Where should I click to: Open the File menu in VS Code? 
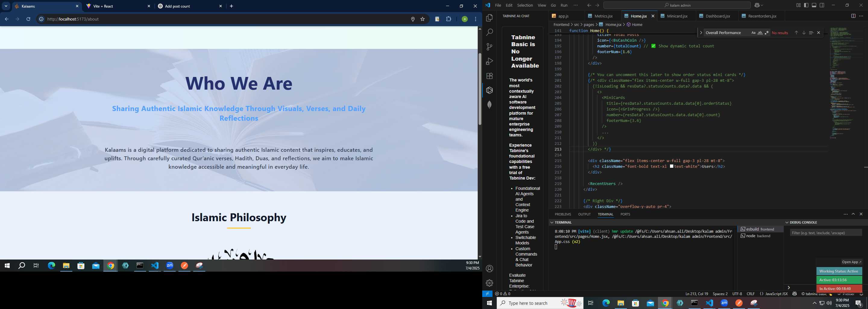498,5
